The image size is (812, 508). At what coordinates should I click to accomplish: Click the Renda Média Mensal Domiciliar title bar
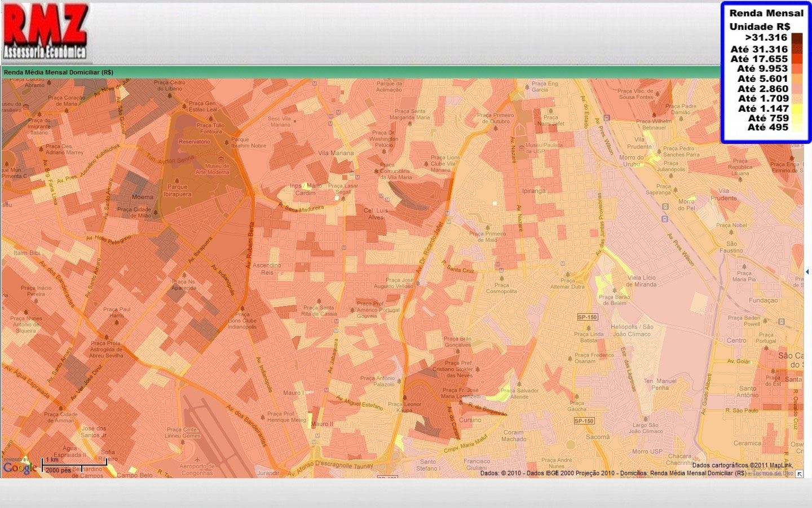(x=59, y=72)
